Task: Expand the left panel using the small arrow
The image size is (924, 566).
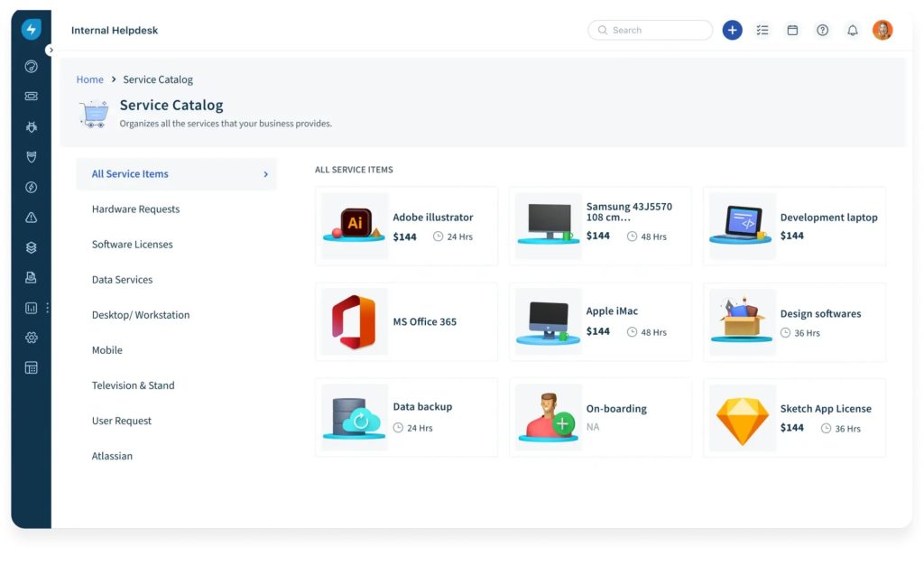Action: (x=51, y=50)
